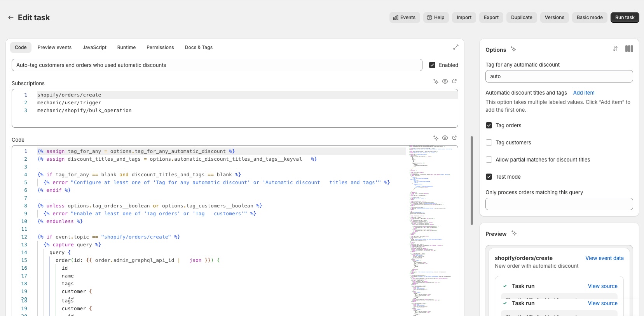Click the columns layout icon in Options panel
Viewport: 644px width, 316px height.
click(x=629, y=49)
